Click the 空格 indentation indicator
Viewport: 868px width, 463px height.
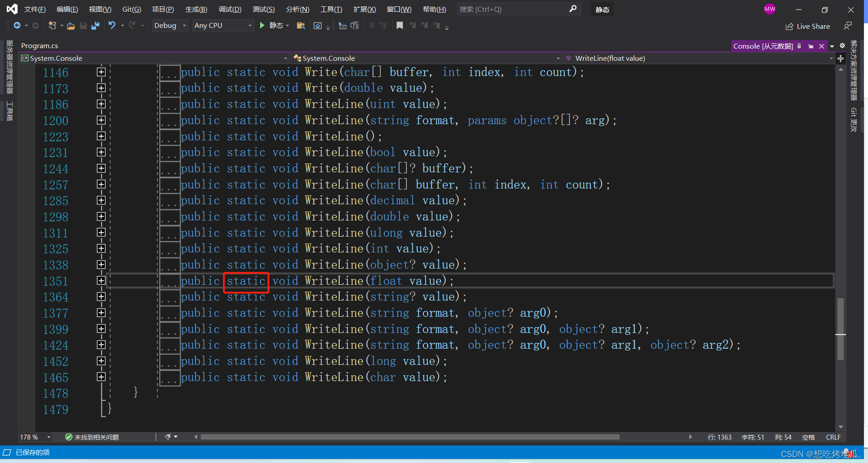pyautogui.click(x=808, y=437)
